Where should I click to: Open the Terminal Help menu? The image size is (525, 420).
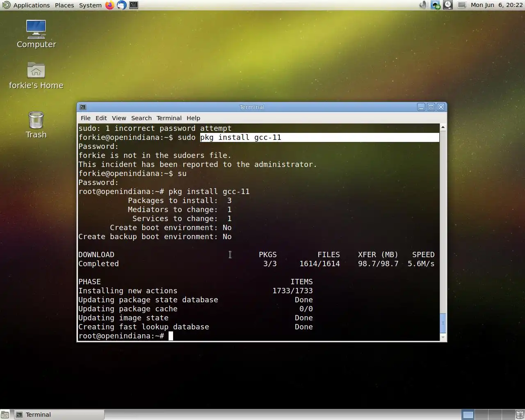(193, 118)
